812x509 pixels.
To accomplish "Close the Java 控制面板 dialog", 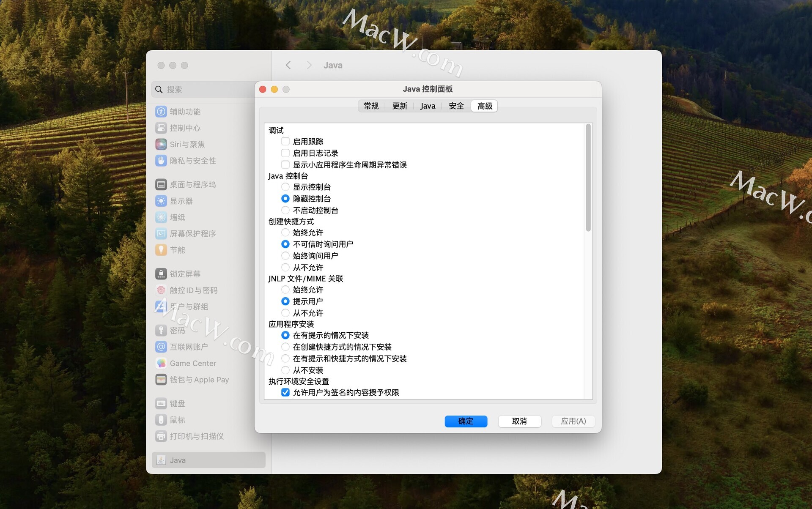I will 263,89.
